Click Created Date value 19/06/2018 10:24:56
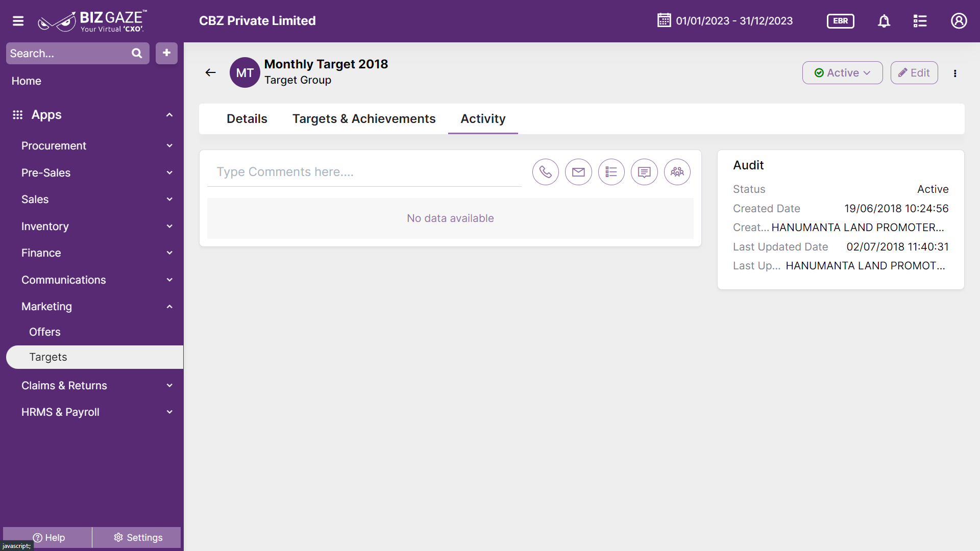980x551 pixels. point(896,209)
